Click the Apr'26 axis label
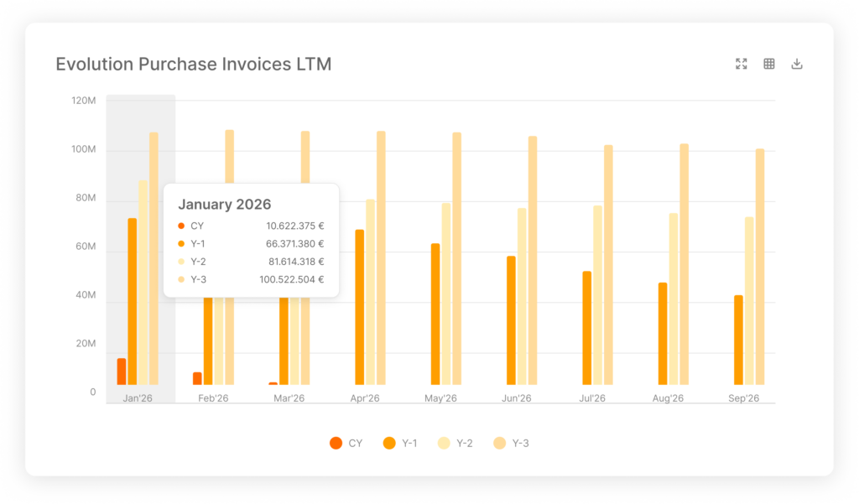The height and width of the screenshot is (504, 859). (365, 398)
